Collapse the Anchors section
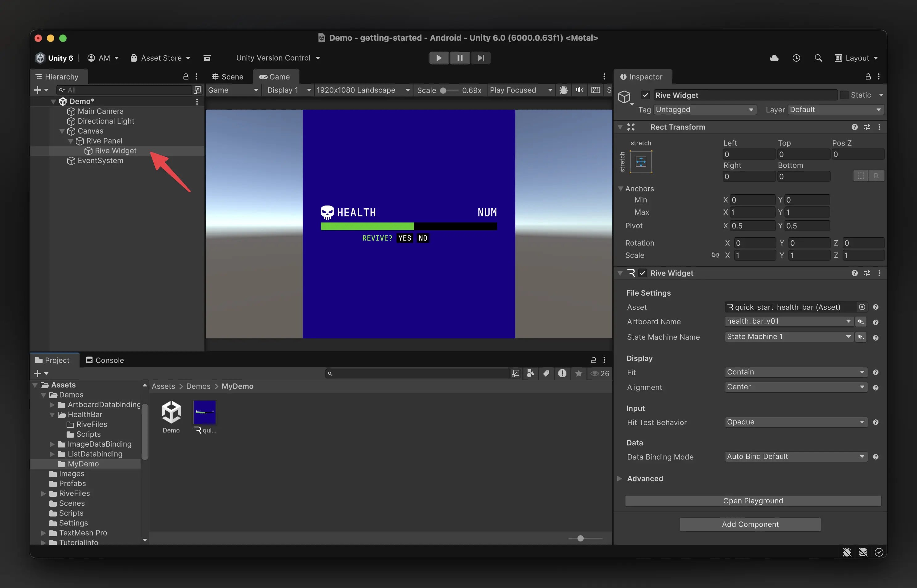 [x=620, y=189]
